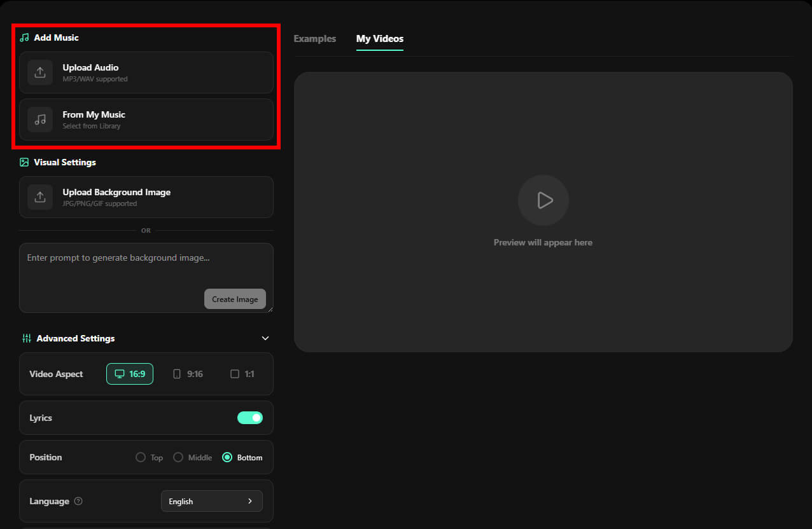Click the 'MP3/WAV supported' text
This screenshot has height=529, width=812.
(x=95, y=79)
